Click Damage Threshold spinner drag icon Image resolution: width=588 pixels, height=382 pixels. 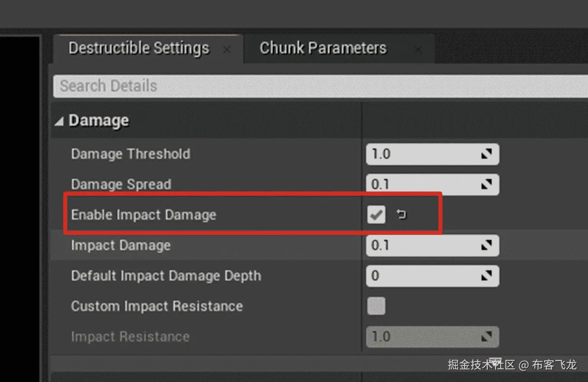486,155
